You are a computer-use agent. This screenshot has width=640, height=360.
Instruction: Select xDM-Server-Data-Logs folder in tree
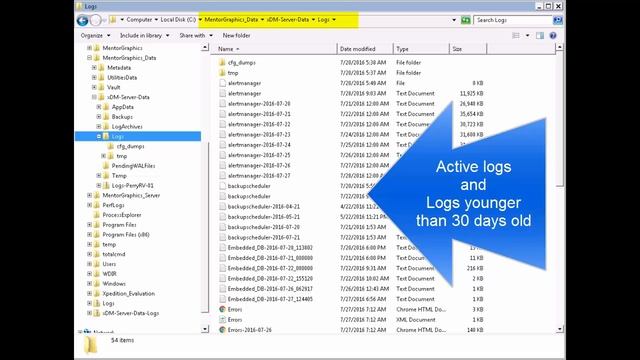[131, 313]
